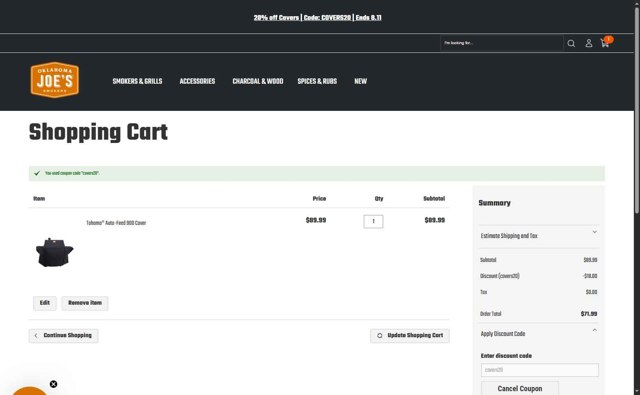The width and height of the screenshot is (640, 395).
Task: Open the Charcoal & Wood menu
Action: tap(258, 81)
